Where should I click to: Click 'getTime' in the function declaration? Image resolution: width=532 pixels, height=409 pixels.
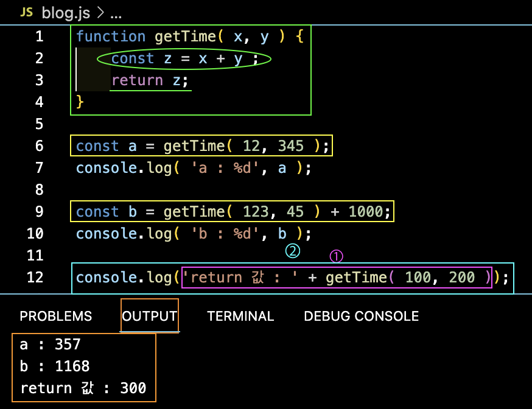click(185, 37)
